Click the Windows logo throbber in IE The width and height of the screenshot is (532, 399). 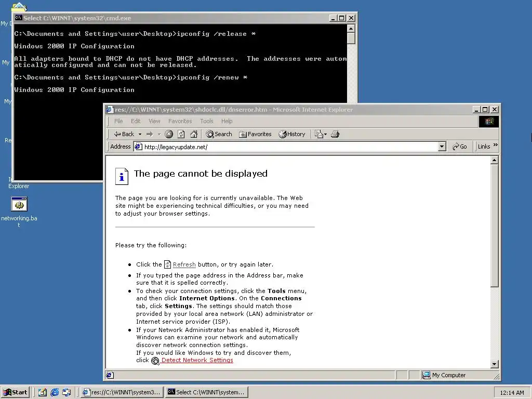pos(488,122)
